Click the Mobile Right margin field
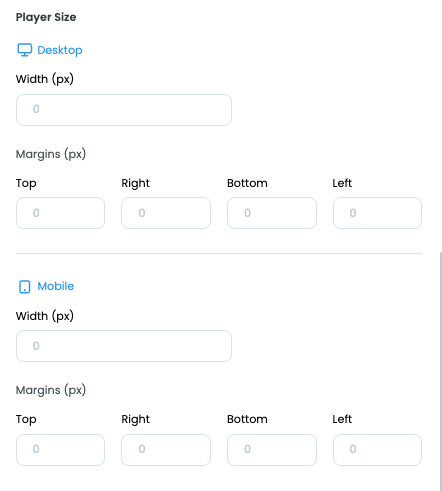This screenshot has height=491, width=442. pos(166,450)
